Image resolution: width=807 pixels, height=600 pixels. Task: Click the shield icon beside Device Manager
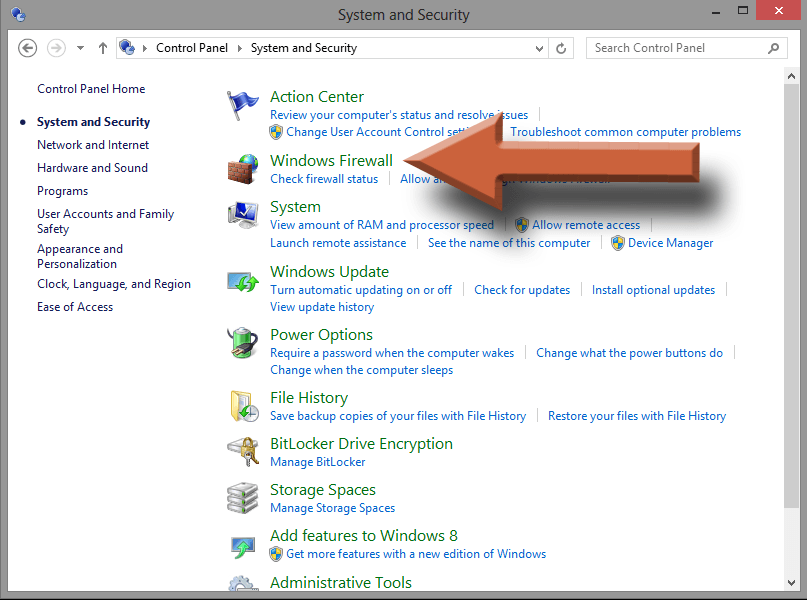pyautogui.click(x=618, y=243)
